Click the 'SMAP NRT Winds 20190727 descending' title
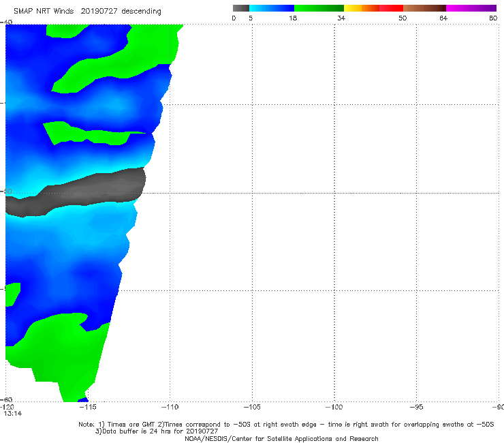504x443 pixels. [87, 12]
